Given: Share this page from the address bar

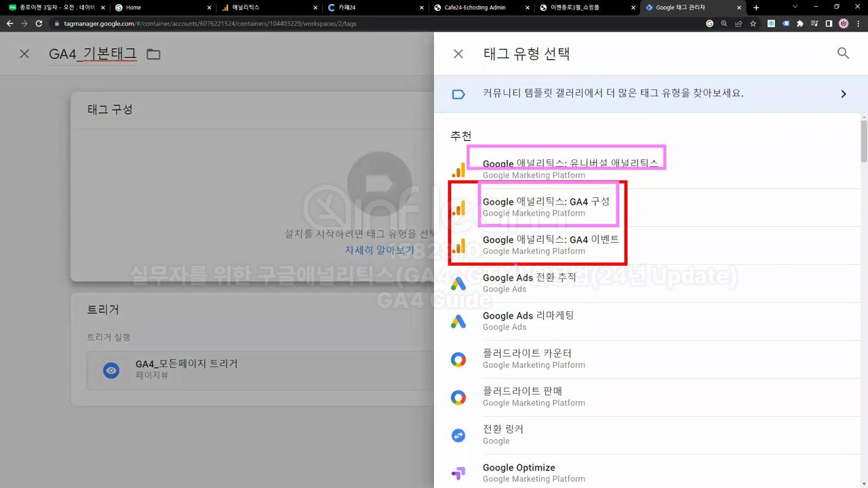Looking at the screenshot, I should click(x=738, y=23).
